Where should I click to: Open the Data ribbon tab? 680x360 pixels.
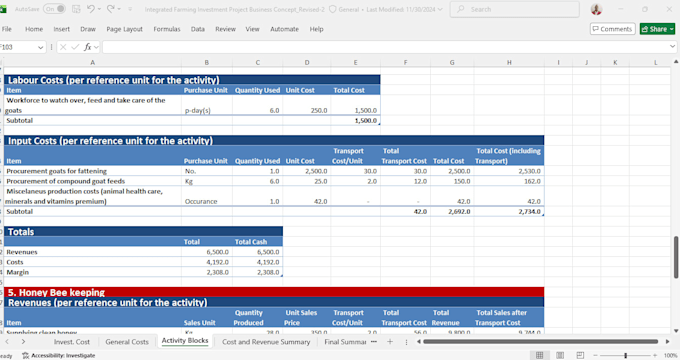click(x=198, y=29)
